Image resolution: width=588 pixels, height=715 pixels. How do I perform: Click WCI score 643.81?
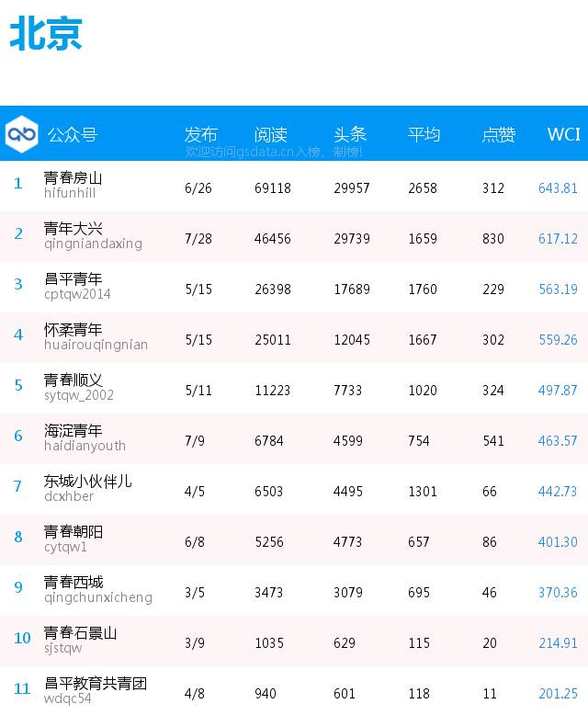point(558,187)
